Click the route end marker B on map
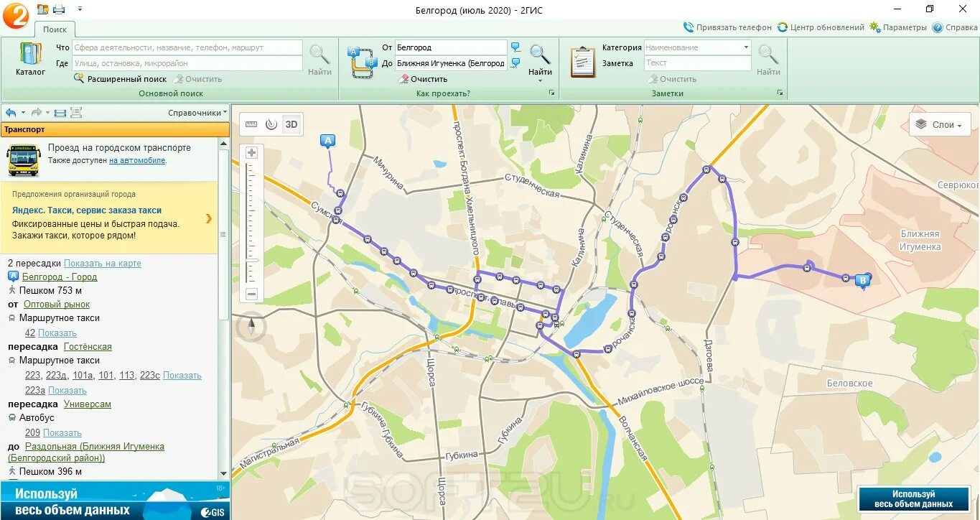This screenshot has width=980, height=520. click(x=864, y=280)
